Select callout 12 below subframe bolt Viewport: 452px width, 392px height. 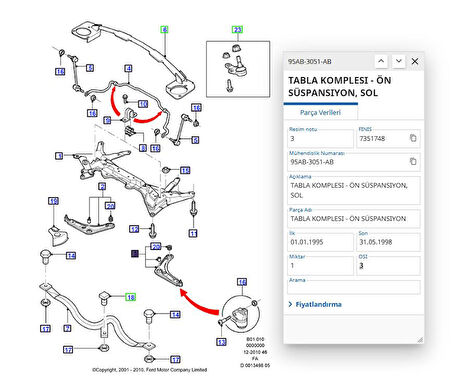134,229
